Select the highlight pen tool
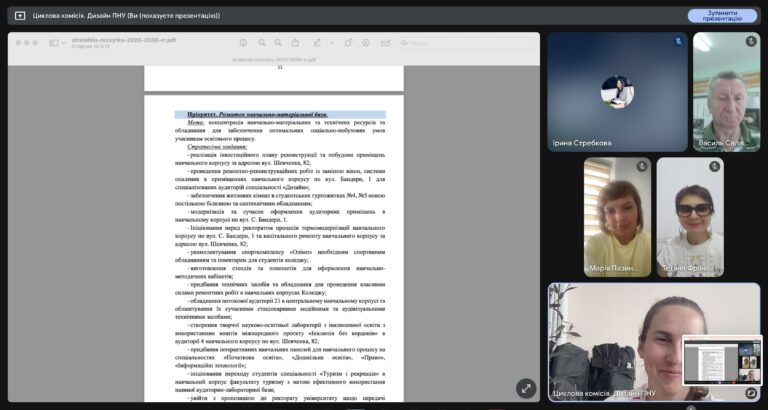 tap(317, 43)
